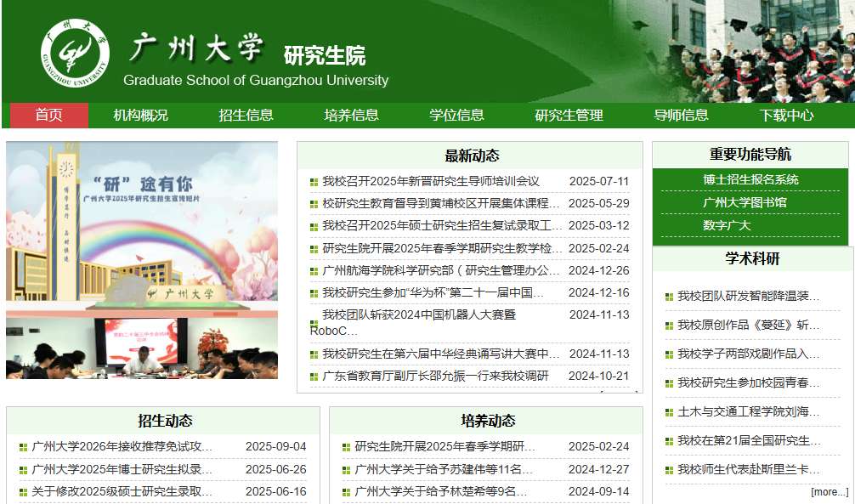Open news on 2025年新晋研究生导师培训会议

(430, 181)
